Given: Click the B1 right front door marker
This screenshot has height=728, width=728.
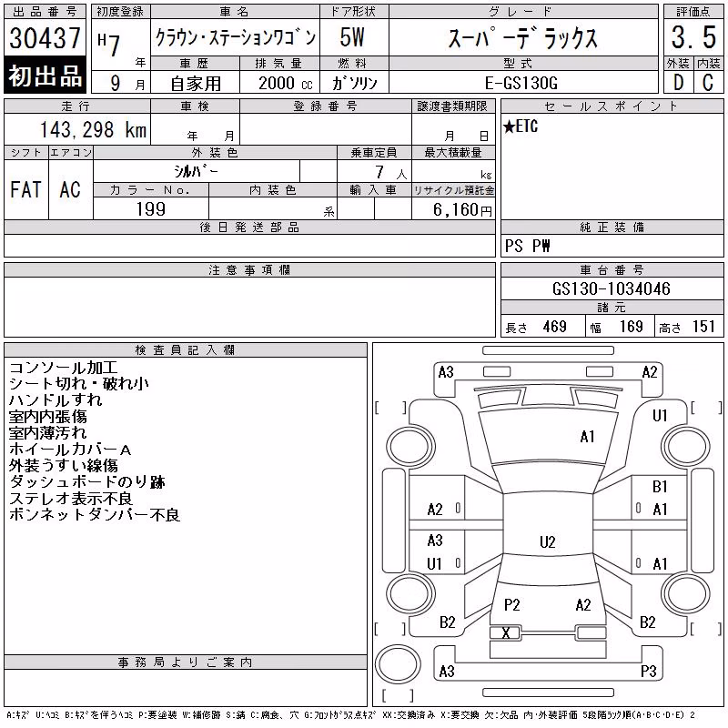Looking at the screenshot, I should [660, 487].
